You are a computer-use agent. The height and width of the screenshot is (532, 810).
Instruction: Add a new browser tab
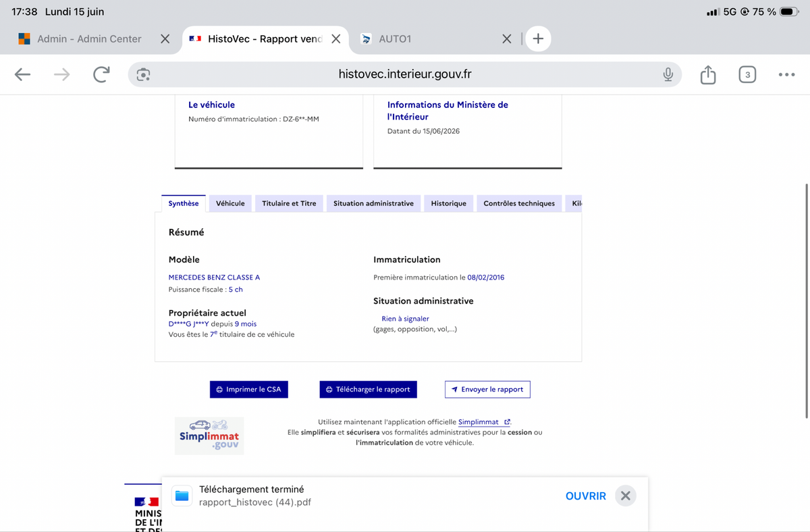538,39
